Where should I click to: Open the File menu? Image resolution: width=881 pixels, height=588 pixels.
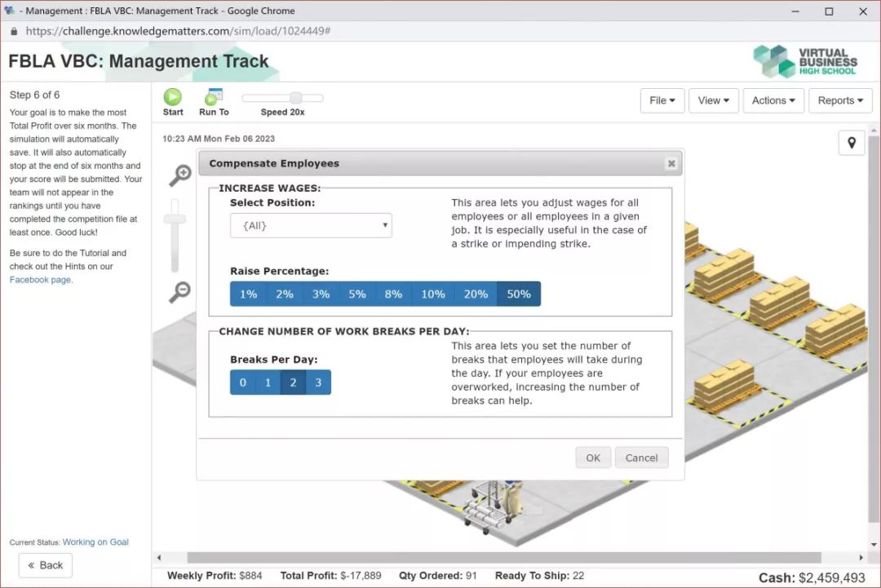tap(662, 100)
